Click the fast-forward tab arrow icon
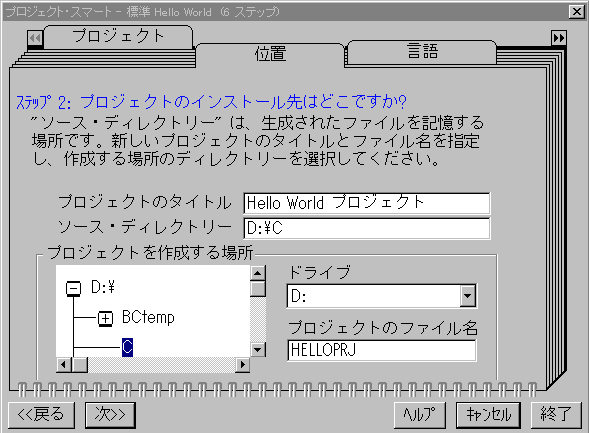The height and width of the screenshot is (433, 589). pyautogui.click(x=559, y=38)
